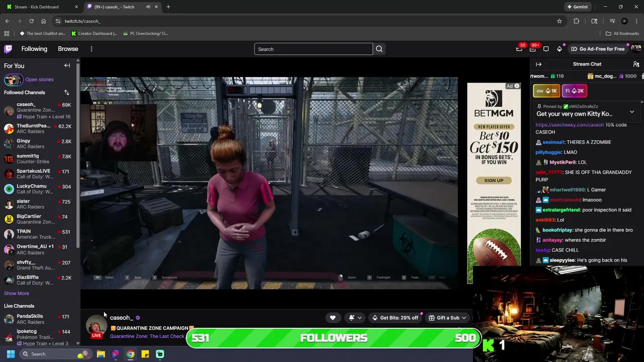Click the magnifier search button
Image resolution: width=644 pixels, height=362 pixels.
(379, 49)
